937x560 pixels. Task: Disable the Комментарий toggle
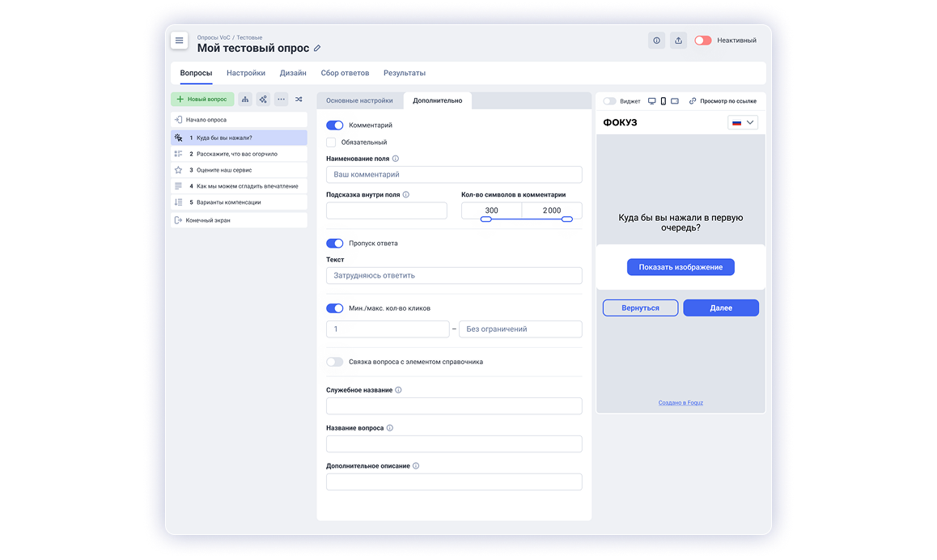pyautogui.click(x=334, y=125)
